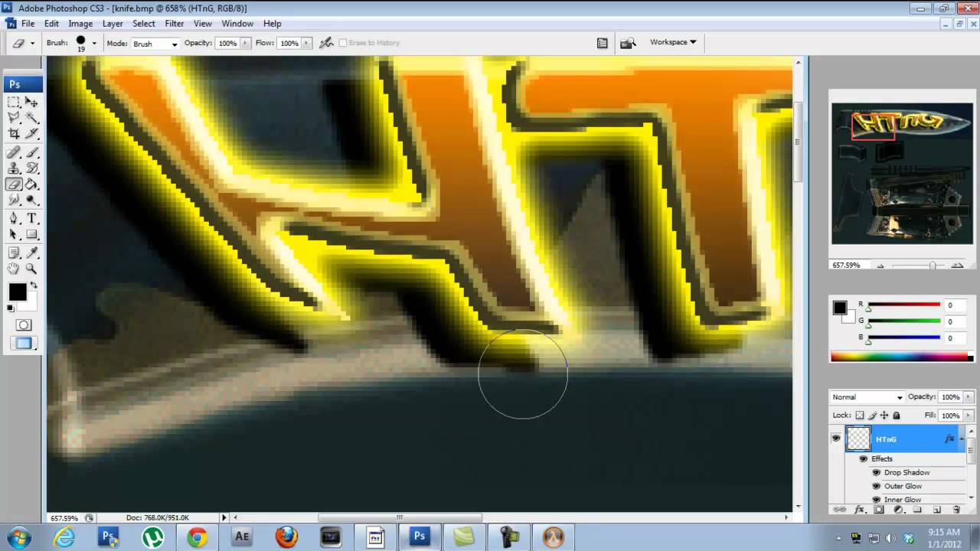Select the Zoom tool
This screenshot has height=551, width=980.
pyautogui.click(x=31, y=269)
